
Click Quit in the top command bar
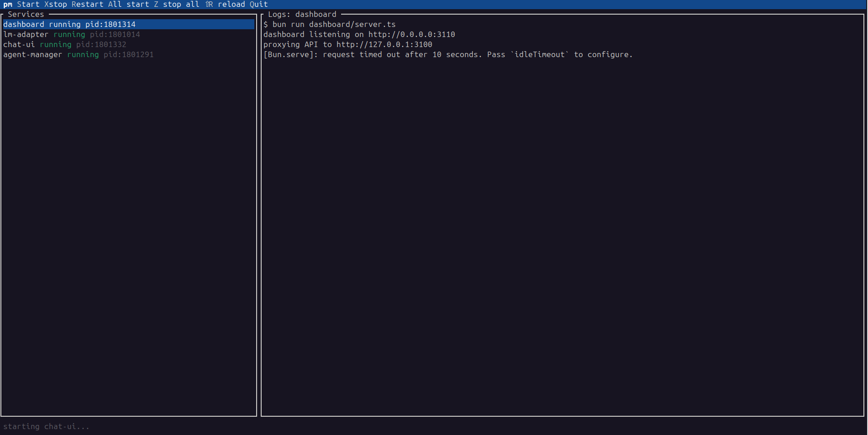click(259, 5)
